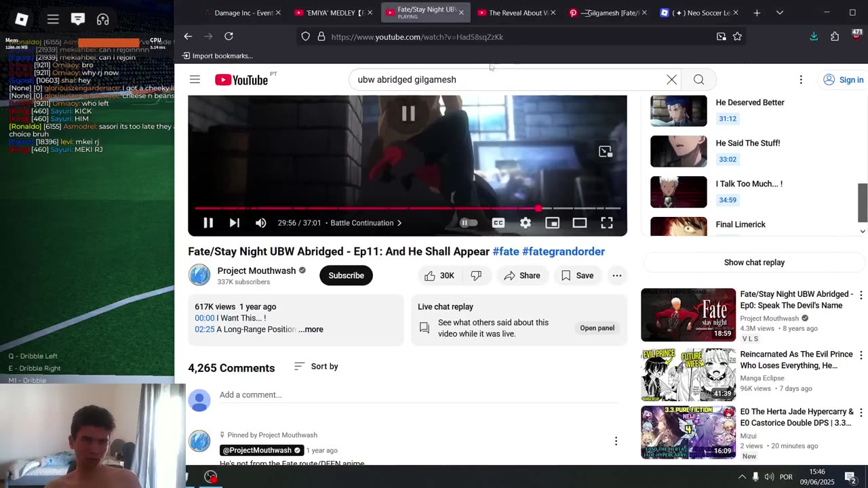The image size is (868, 488).
Task: Toggle closed captions CC button
Action: [498, 223]
